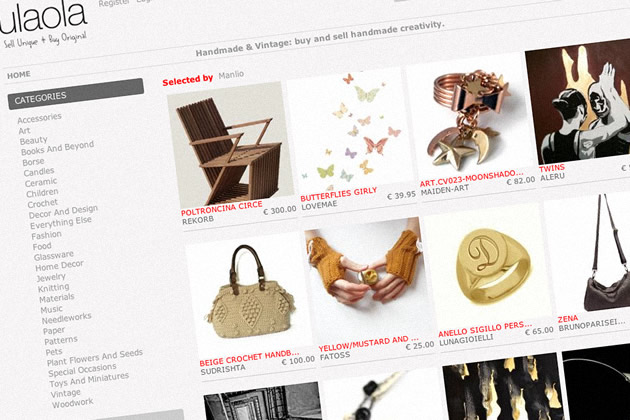Open the ANELLO SIGILLO PERS... product title
The image size is (630, 420).
pos(485,329)
